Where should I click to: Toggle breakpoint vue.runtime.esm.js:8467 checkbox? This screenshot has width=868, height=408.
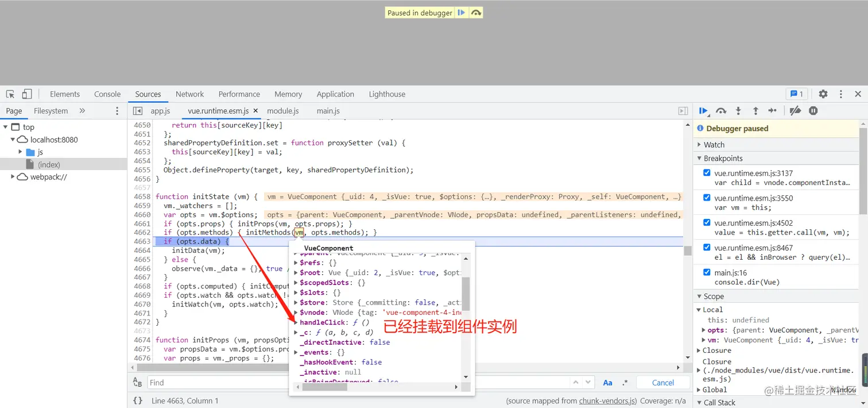tap(707, 247)
